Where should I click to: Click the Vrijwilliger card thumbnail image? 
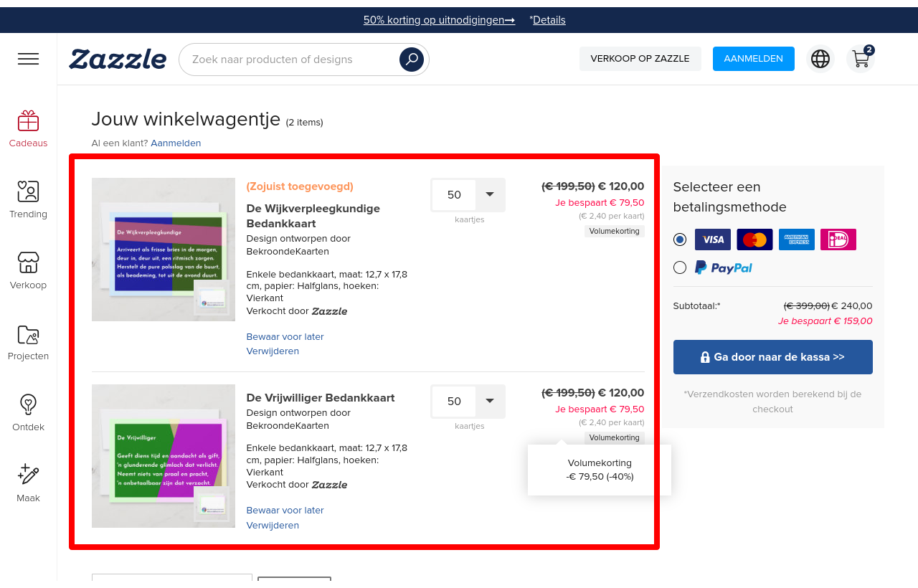[164, 456]
